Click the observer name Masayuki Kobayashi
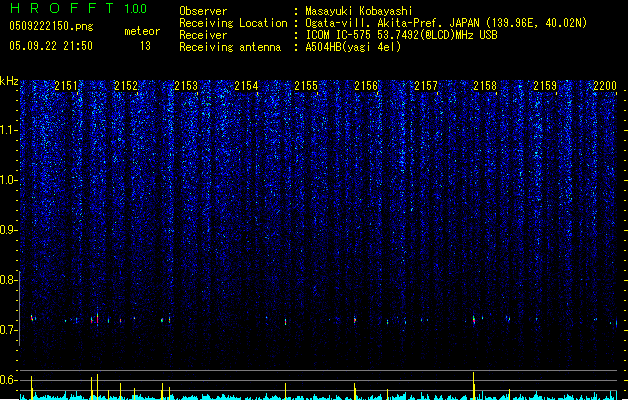The height and width of the screenshot is (400, 629). 359,11
